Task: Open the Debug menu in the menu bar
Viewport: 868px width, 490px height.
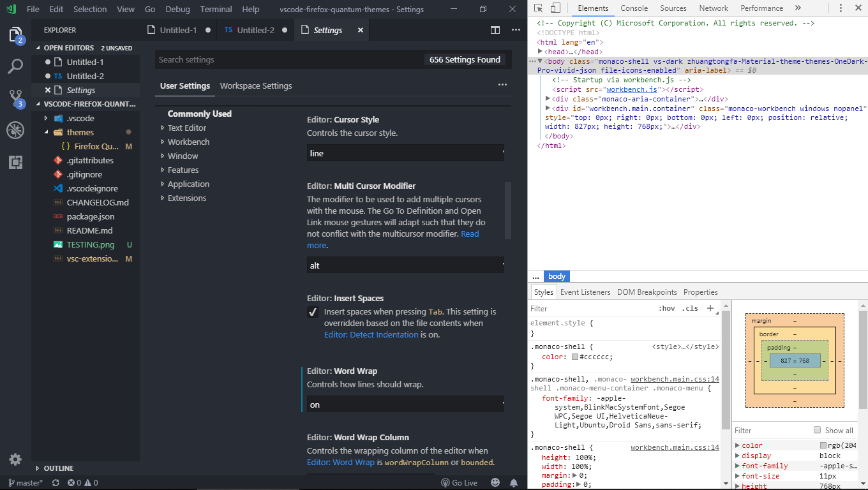Action: [177, 9]
